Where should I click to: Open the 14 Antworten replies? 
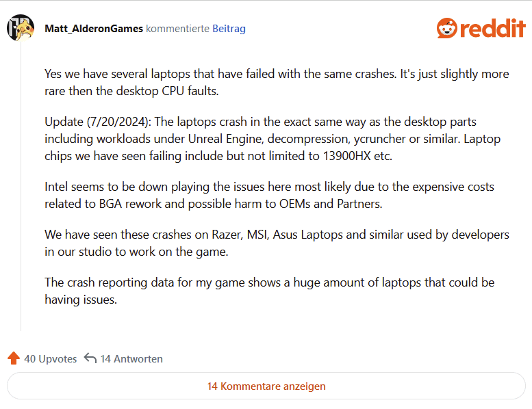[x=131, y=359]
